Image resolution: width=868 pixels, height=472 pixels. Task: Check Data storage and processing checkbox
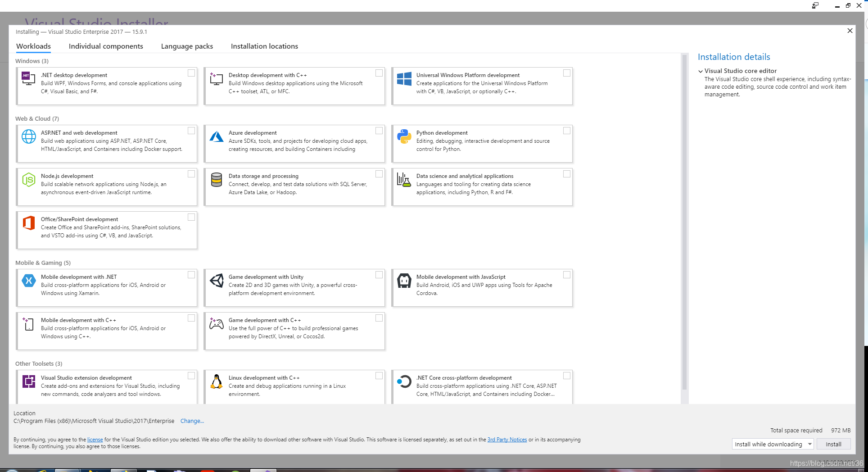click(379, 174)
